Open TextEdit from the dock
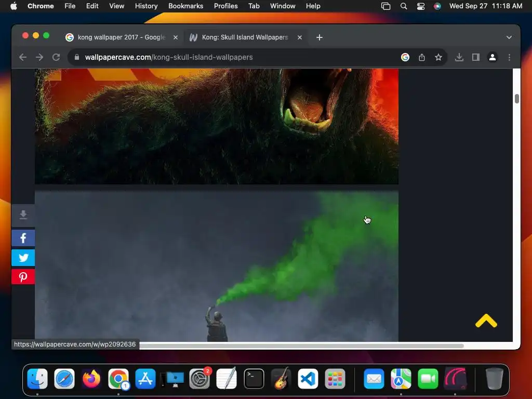 (227, 378)
